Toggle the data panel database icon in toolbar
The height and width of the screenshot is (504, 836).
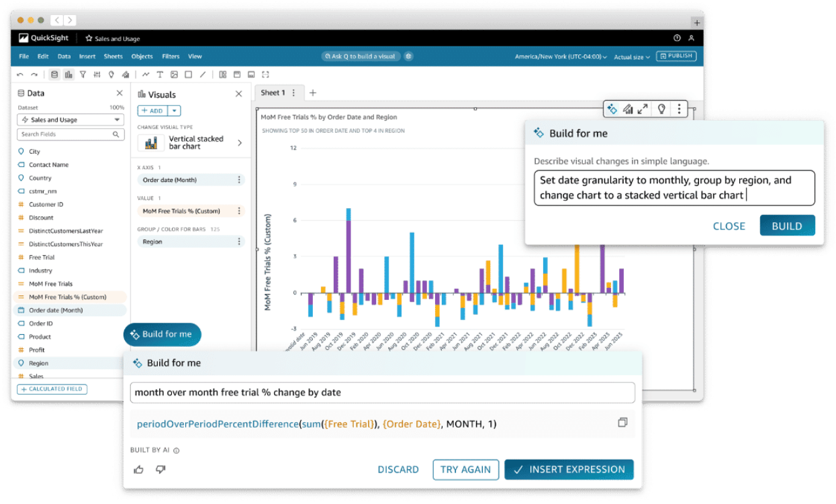point(54,74)
